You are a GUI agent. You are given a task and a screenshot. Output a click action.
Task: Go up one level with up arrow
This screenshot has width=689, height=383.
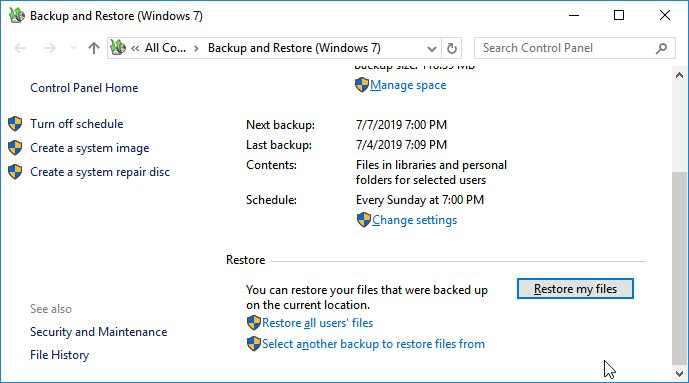pyautogui.click(x=94, y=48)
